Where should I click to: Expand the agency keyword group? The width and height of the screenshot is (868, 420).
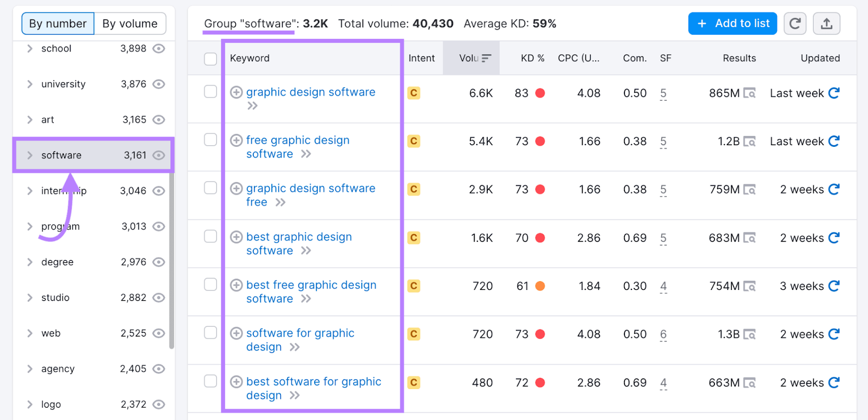coord(30,369)
